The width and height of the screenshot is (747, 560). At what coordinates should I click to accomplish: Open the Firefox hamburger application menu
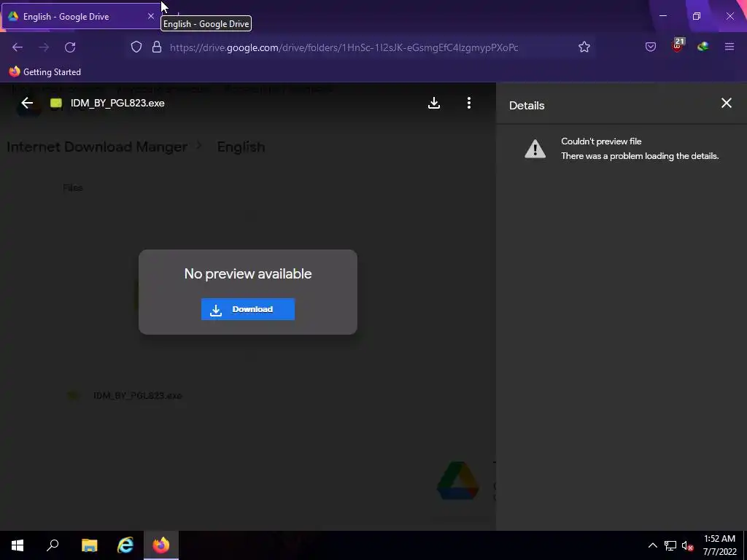tap(729, 47)
